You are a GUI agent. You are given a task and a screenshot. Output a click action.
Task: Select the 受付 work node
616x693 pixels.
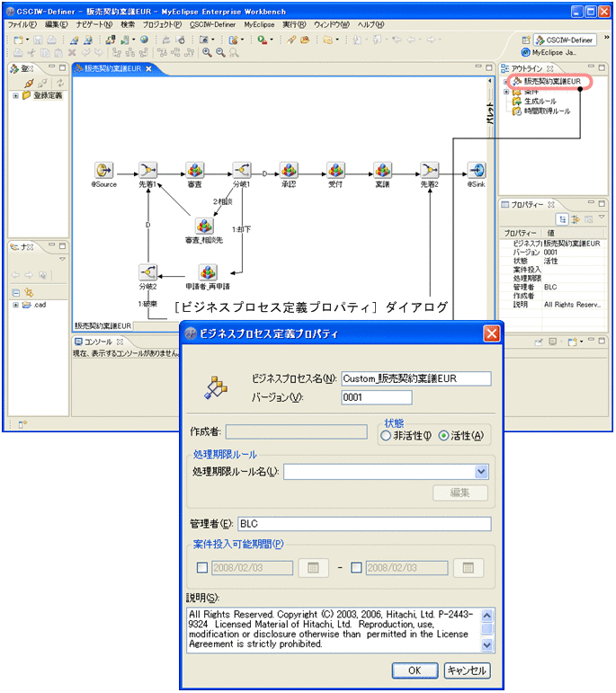tap(335, 171)
